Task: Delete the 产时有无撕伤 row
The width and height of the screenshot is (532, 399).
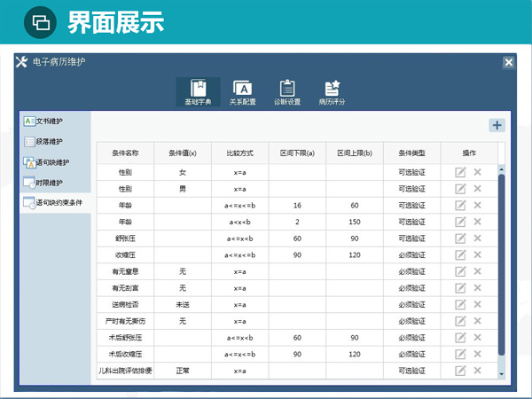Action: coord(477,321)
